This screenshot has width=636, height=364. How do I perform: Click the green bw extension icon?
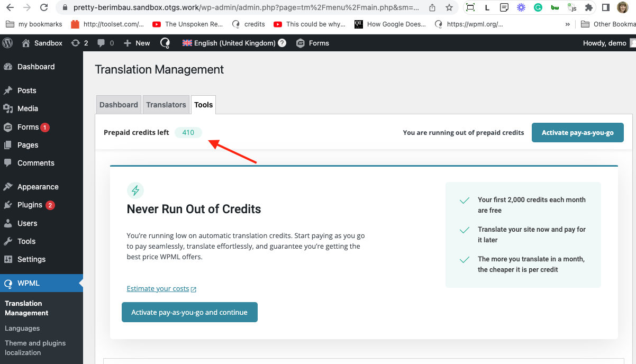555,7
